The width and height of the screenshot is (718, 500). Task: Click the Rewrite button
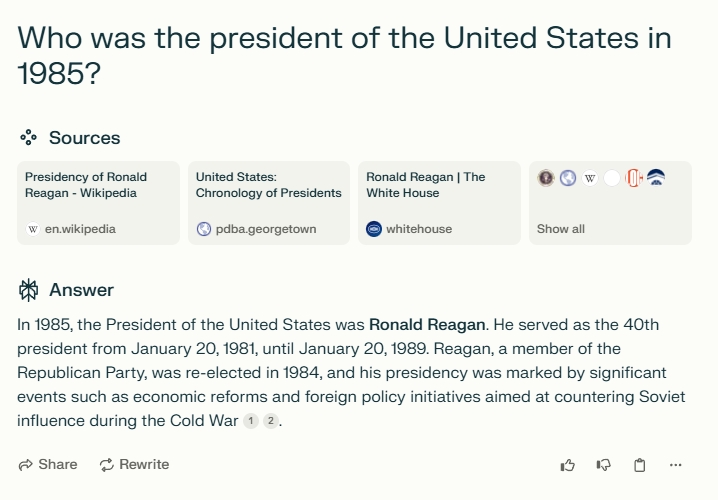pos(134,464)
